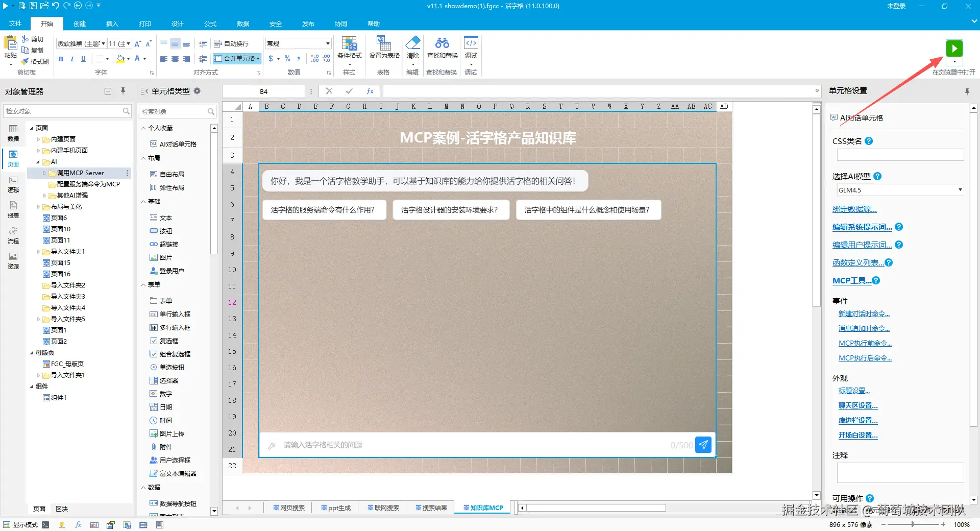
Task: Open the 文件 menu
Action: click(x=15, y=23)
